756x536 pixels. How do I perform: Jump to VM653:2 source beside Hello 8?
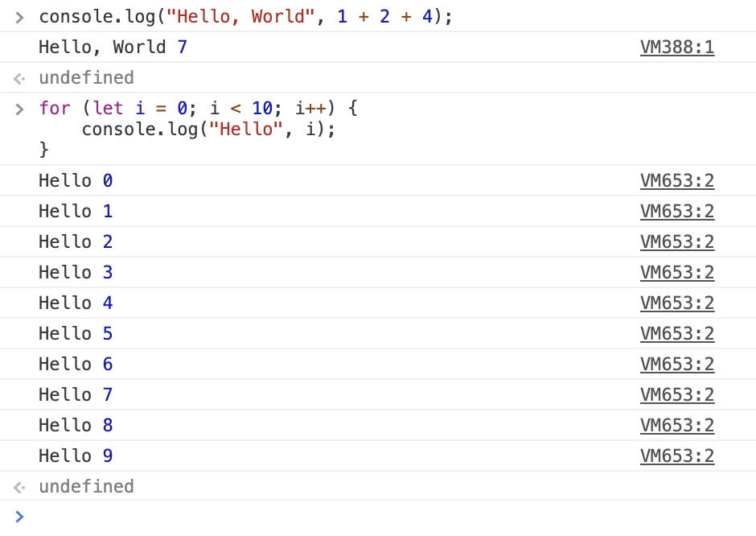(676, 426)
